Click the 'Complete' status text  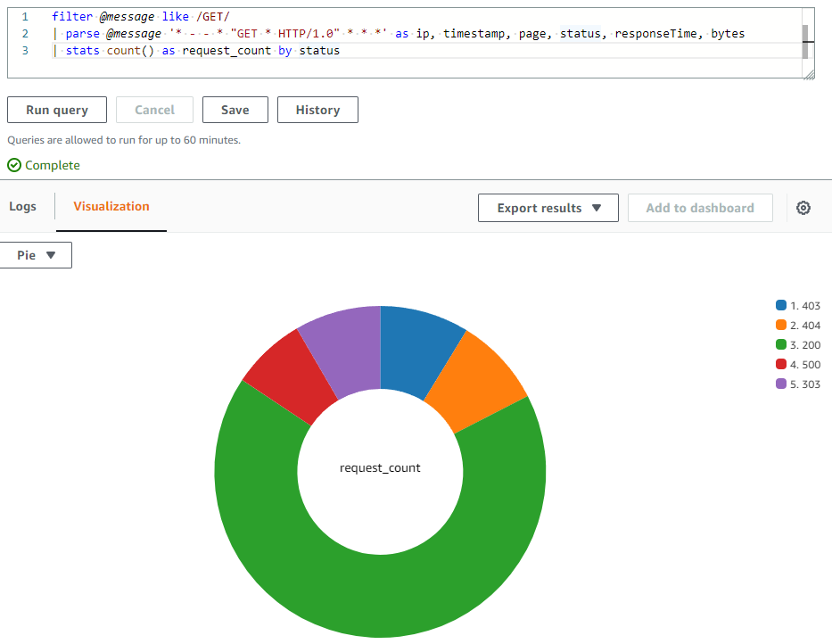coord(53,165)
